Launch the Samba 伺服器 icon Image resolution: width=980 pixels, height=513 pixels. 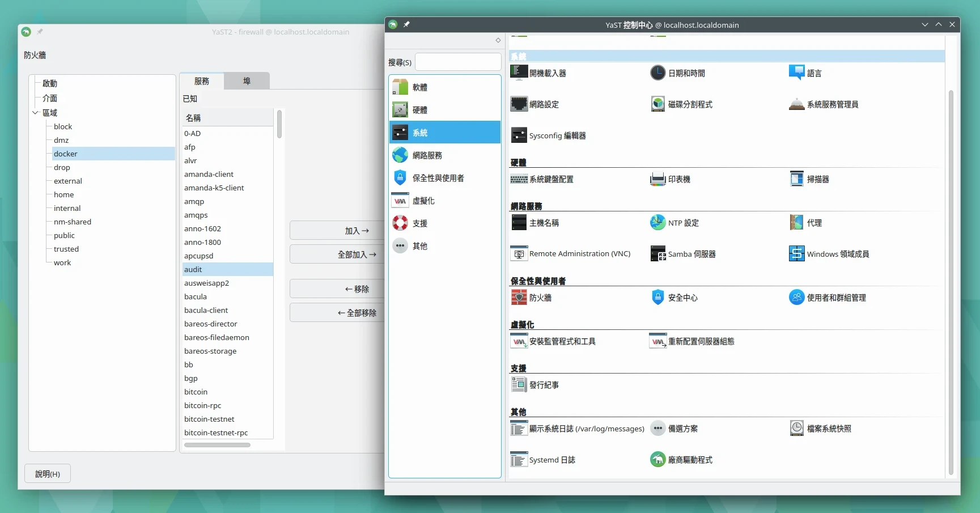click(x=657, y=254)
